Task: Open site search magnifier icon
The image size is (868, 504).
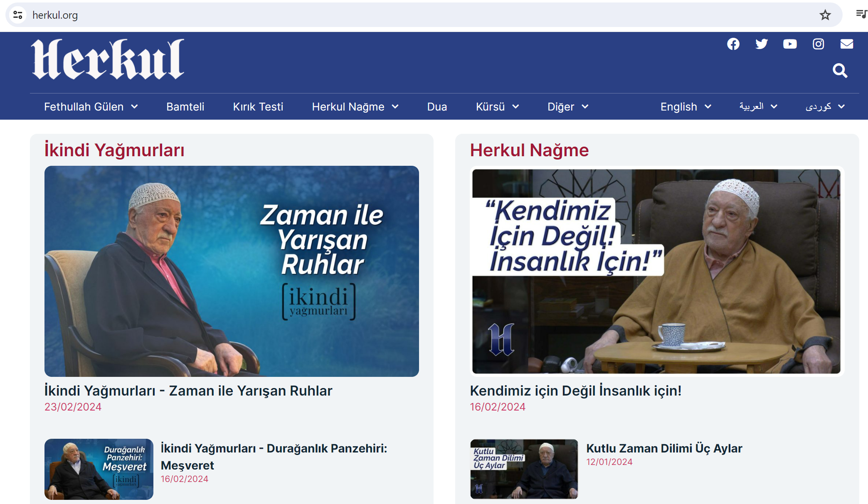Action: tap(840, 71)
